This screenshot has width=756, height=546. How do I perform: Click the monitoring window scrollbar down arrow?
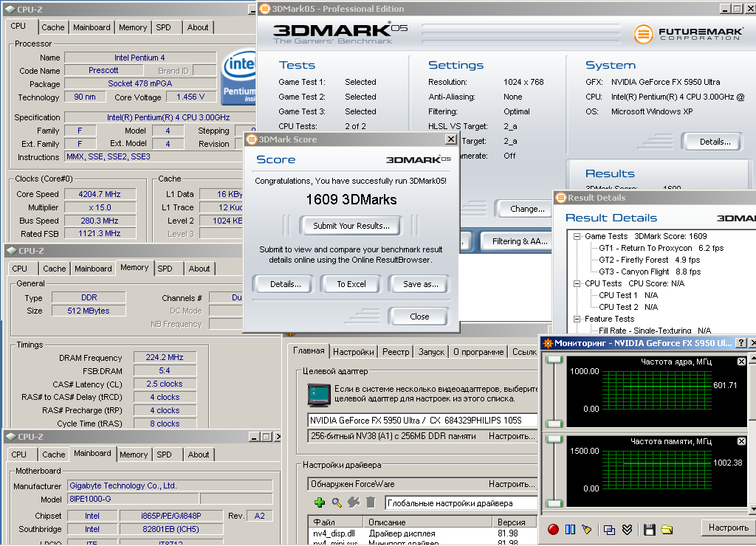752,508
